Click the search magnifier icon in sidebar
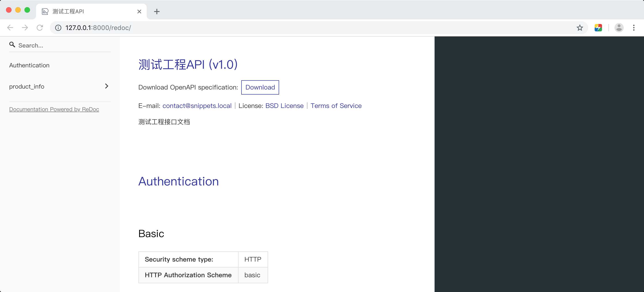This screenshot has width=644, height=292. click(12, 45)
